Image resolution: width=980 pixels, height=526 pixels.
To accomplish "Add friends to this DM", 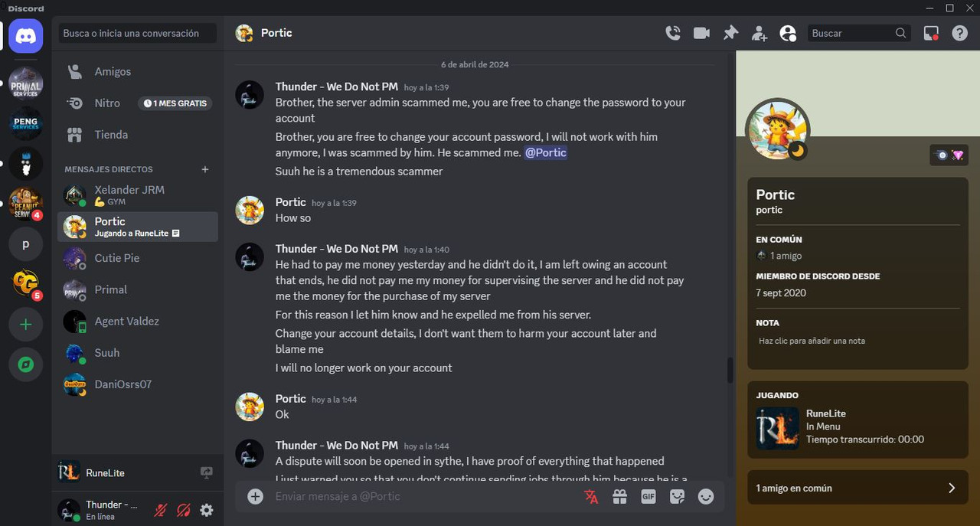I will click(x=759, y=33).
